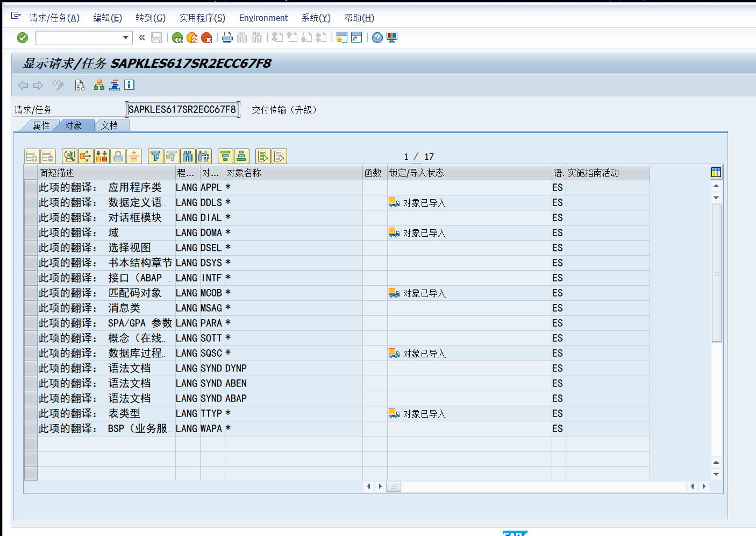Click the Insert Row icon
This screenshot has width=756, height=536.
click(x=32, y=156)
